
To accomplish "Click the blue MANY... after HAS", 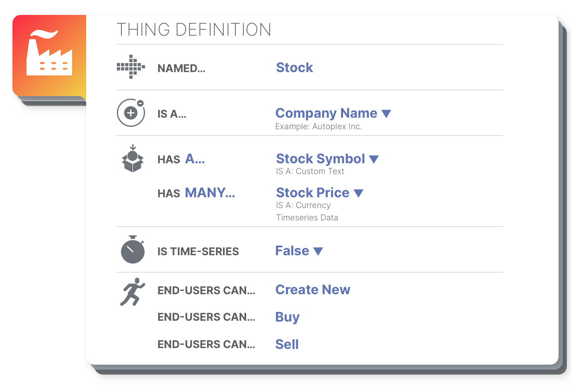I will (210, 193).
